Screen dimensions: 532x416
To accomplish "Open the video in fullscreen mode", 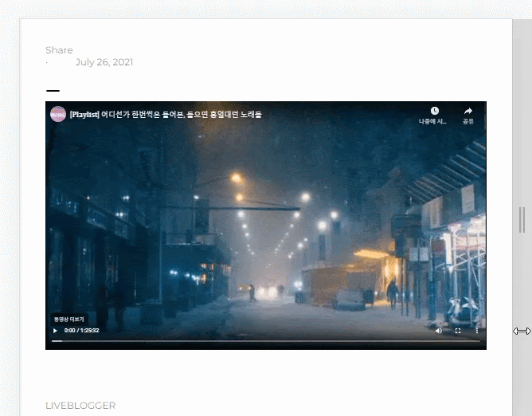I will pos(458,331).
